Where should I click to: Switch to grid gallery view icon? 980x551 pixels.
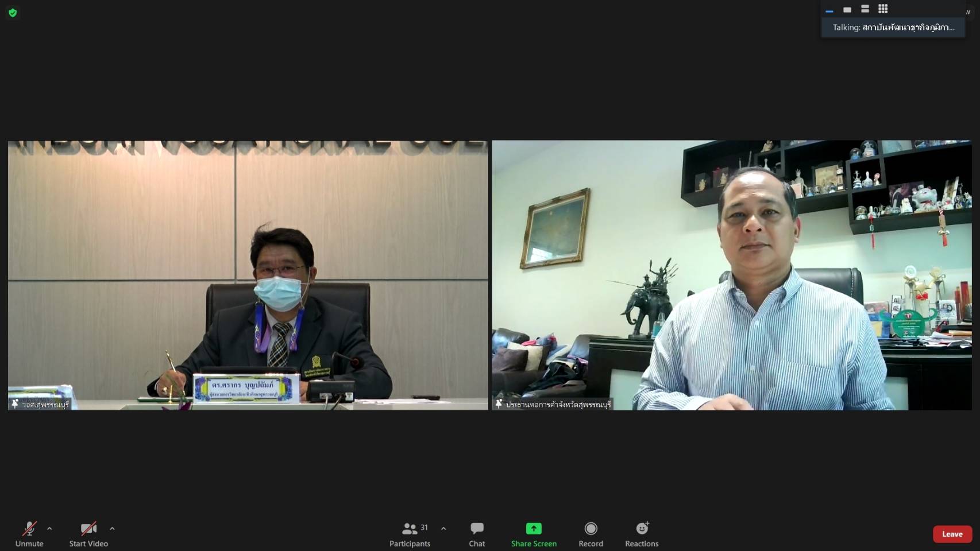point(883,9)
